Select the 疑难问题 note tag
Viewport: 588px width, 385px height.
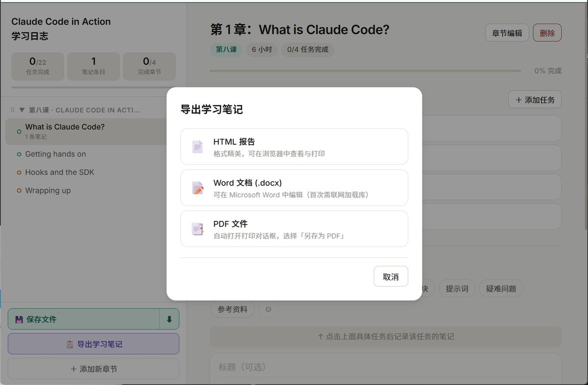click(501, 289)
